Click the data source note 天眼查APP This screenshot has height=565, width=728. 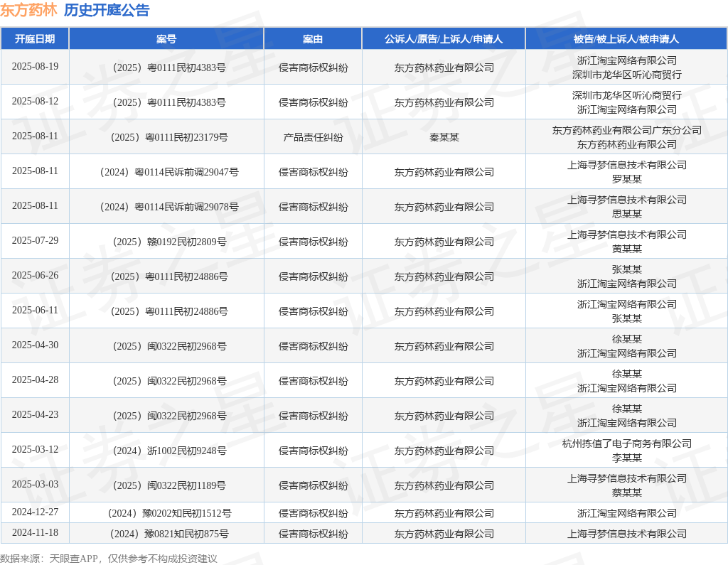[73, 559]
